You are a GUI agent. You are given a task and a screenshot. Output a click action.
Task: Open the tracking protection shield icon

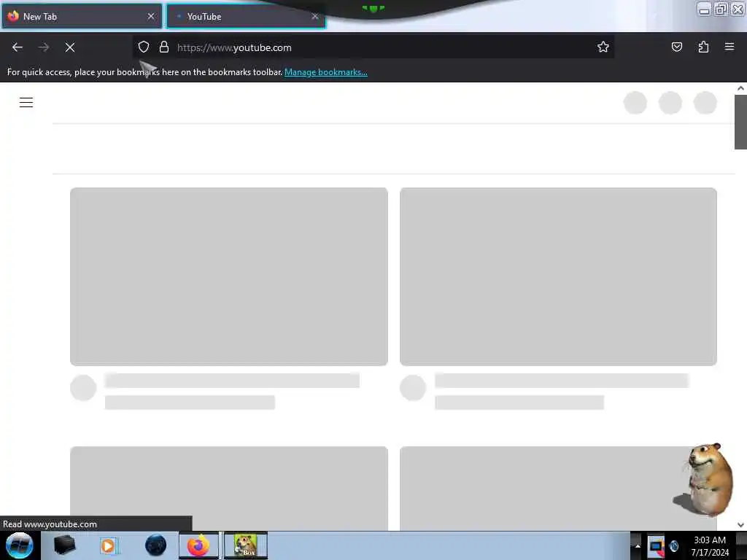144,47
